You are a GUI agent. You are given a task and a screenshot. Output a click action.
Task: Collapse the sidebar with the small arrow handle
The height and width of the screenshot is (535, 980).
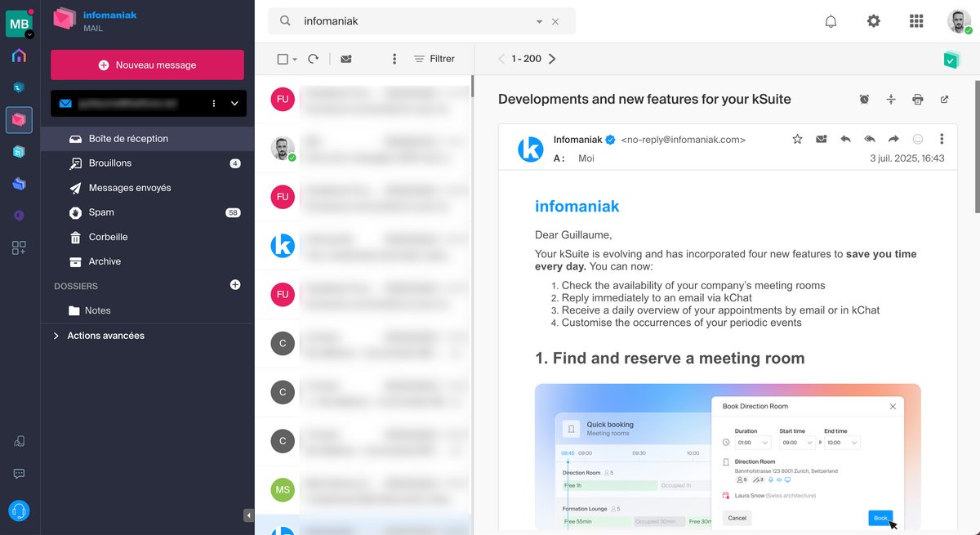248,515
